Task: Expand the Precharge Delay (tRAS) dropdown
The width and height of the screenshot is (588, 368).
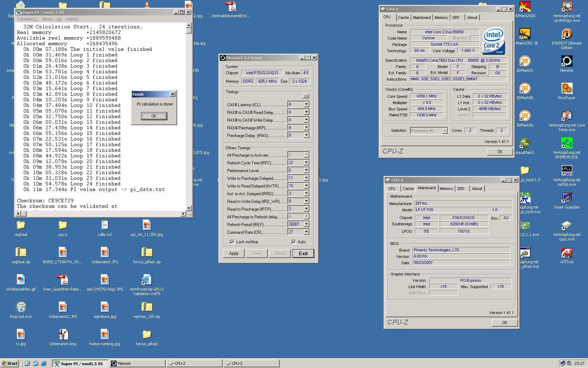Action: click(306, 135)
